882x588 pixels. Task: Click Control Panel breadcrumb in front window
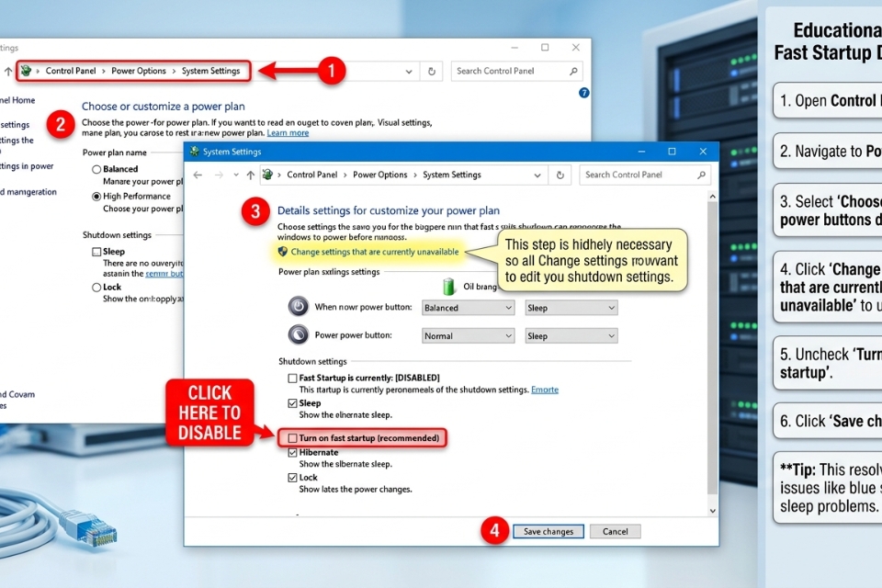click(312, 175)
